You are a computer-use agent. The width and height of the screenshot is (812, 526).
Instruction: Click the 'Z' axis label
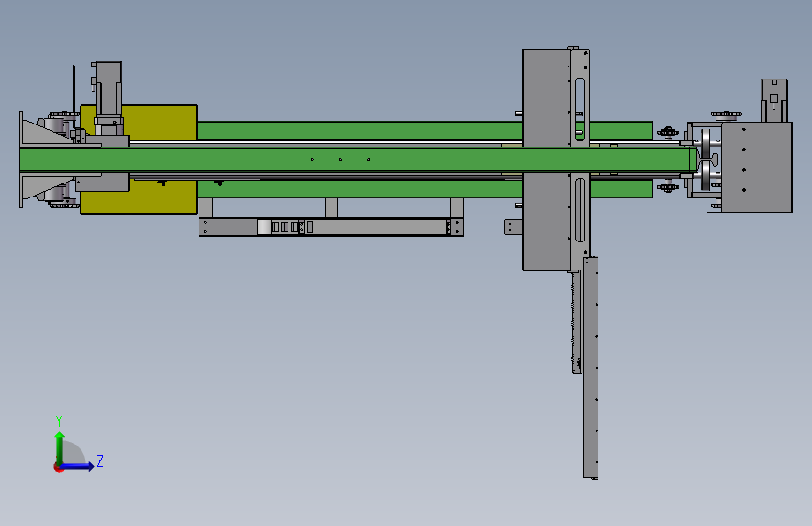[x=100, y=460]
